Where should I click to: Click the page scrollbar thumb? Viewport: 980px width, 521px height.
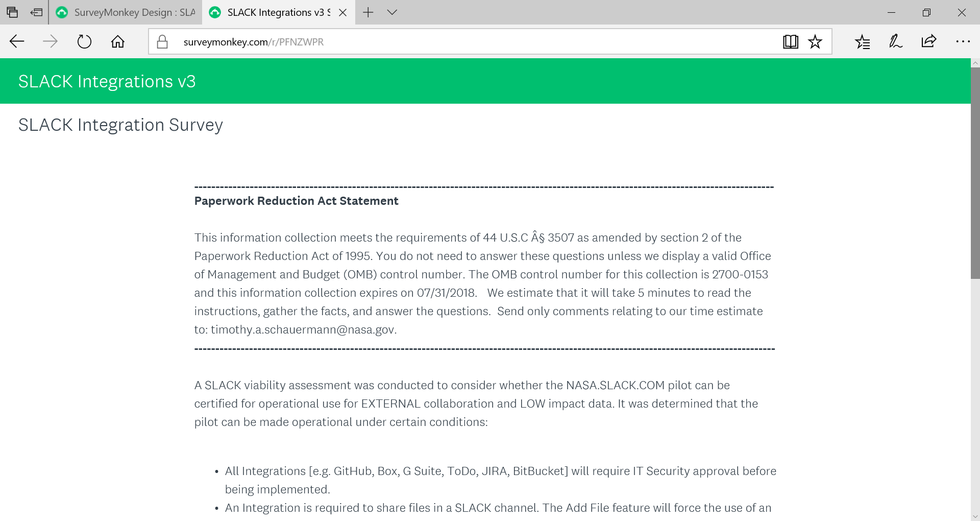(975, 173)
